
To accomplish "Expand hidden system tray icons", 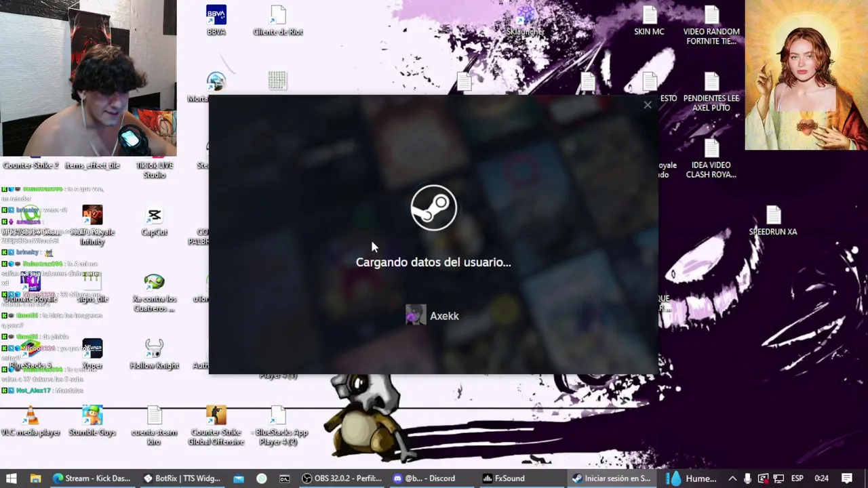I will pyautogui.click(x=732, y=479).
